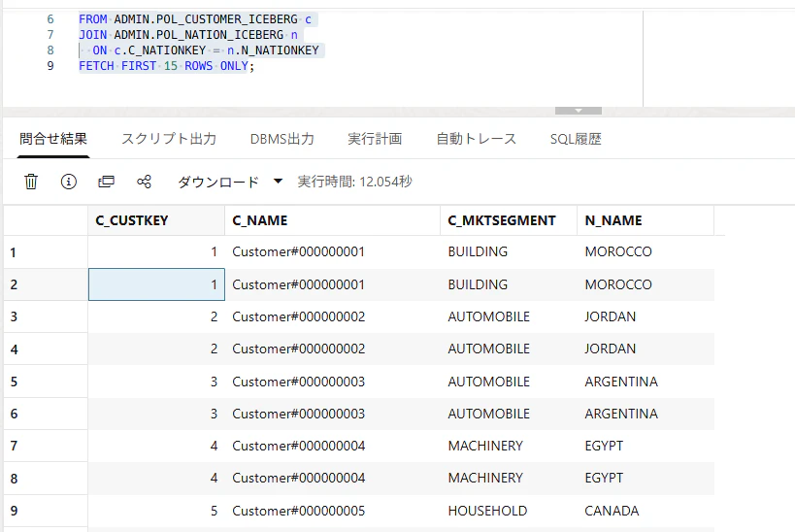Select row 2 highlighted C_CUSTKEY cell
The width and height of the screenshot is (795, 532).
coord(156,284)
